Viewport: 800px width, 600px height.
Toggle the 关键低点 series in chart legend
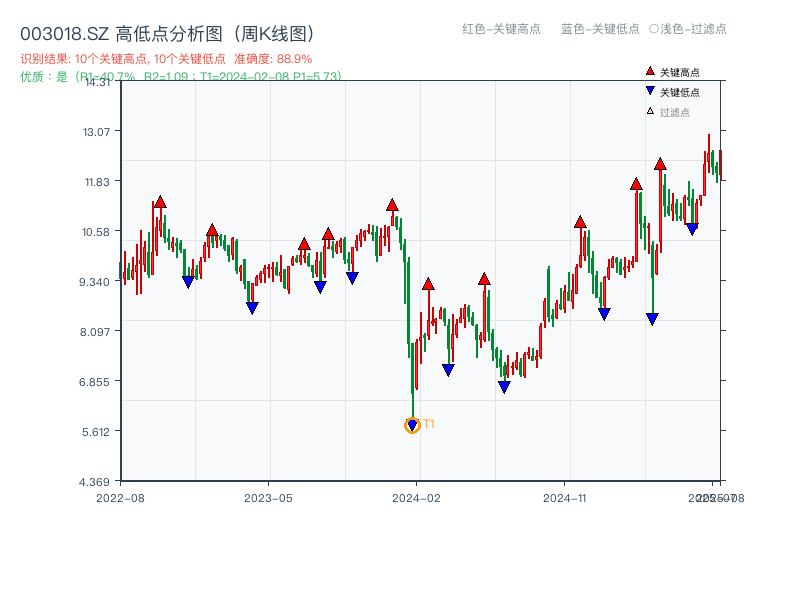click(x=673, y=92)
